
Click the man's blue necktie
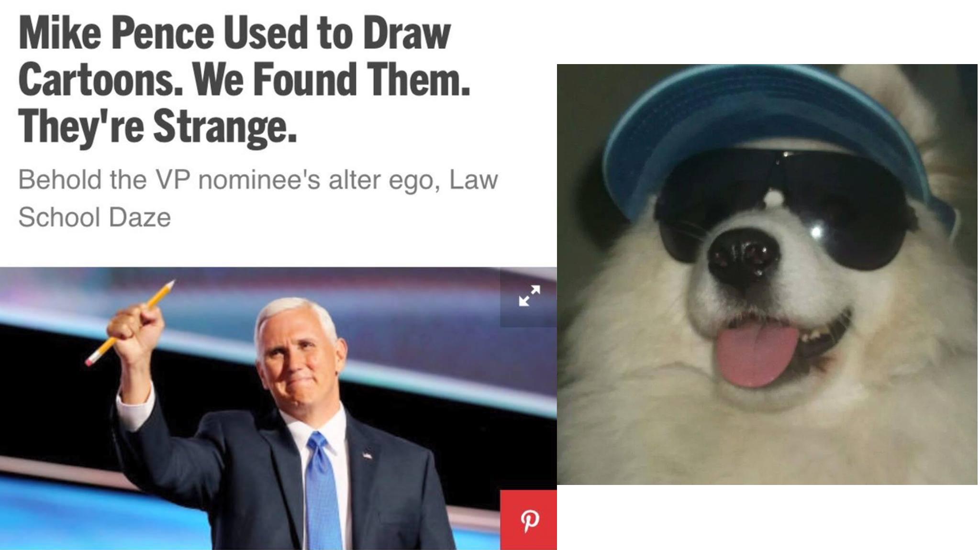click(x=323, y=490)
